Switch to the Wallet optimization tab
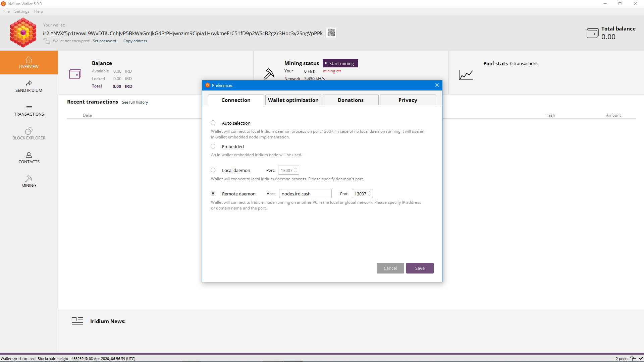Viewport: 644px width, 362px height. 293,100
